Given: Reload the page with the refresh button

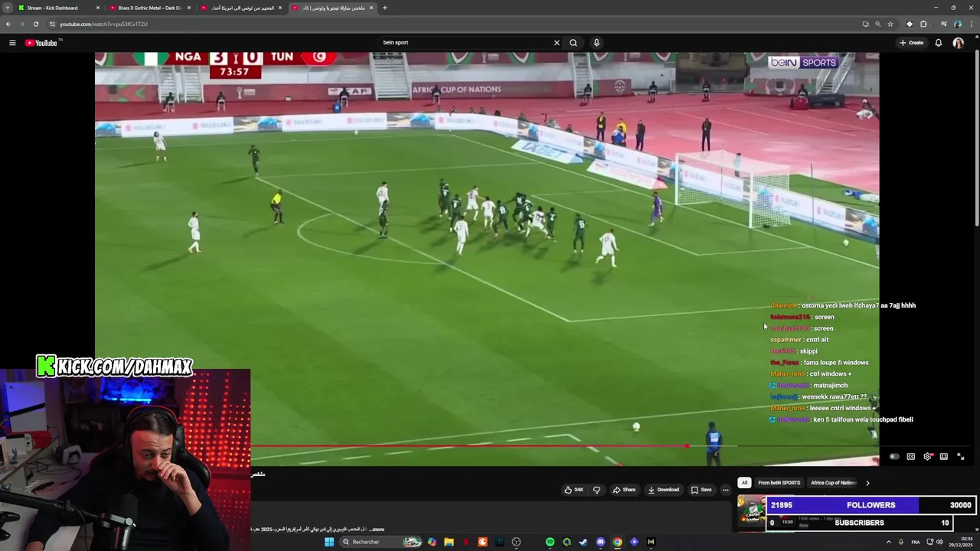Looking at the screenshot, I should (35, 24).
